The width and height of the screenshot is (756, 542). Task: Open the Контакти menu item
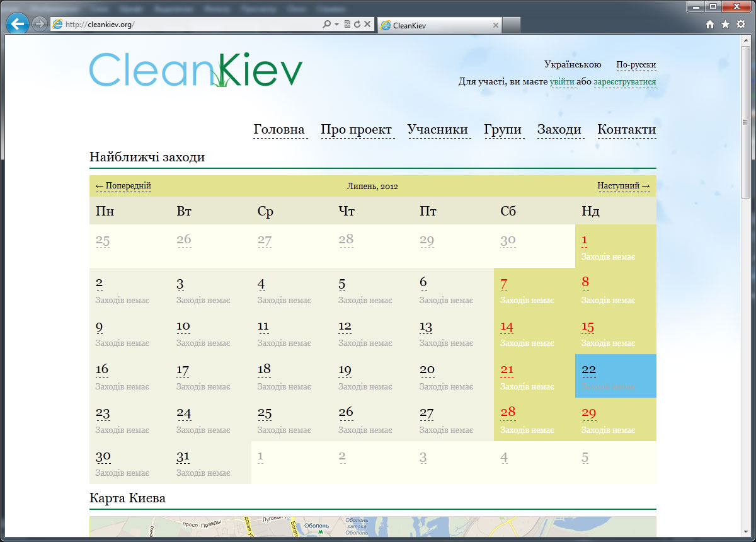pos(627,130)
